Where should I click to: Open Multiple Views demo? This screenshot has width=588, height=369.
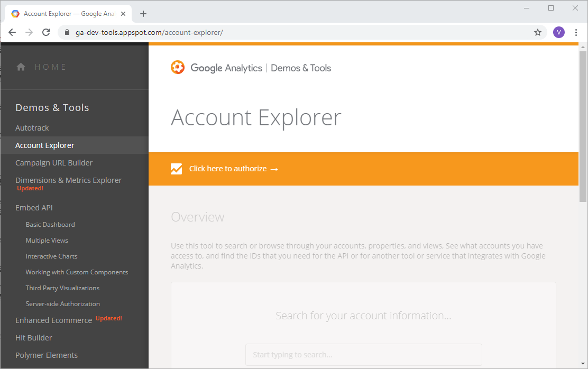[x=47, y=241]
